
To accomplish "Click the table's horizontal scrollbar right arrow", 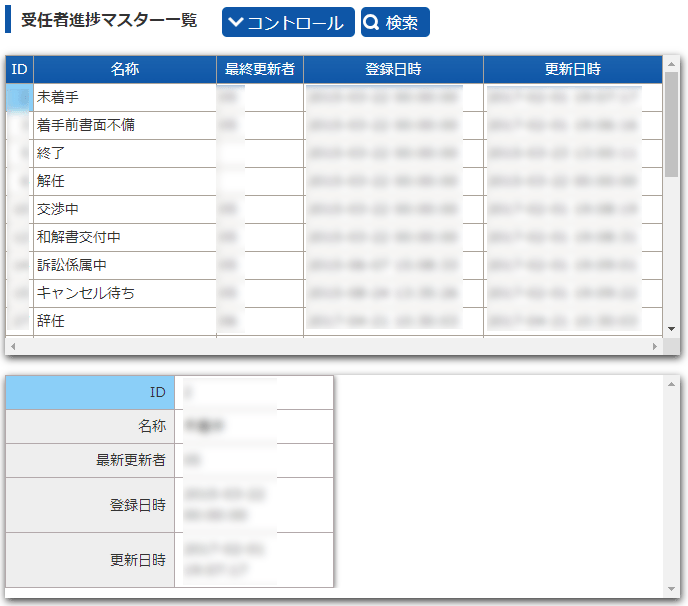I will (x=656, y=346).
